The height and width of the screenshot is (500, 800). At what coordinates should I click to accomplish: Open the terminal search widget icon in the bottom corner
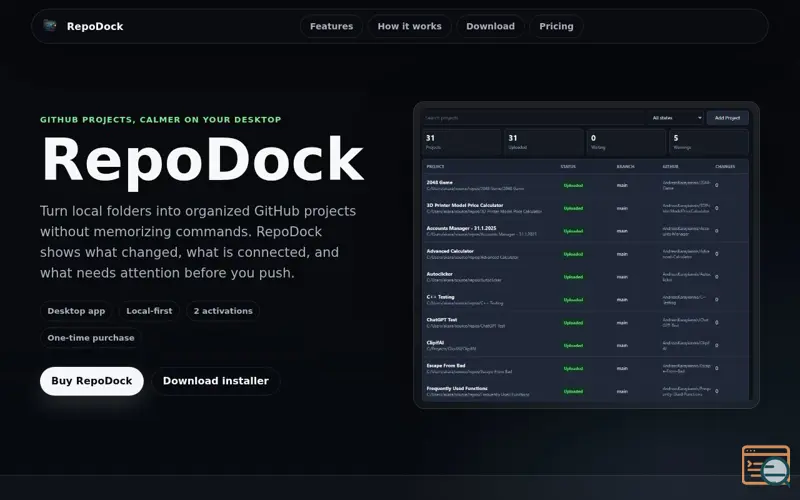click(766, 465)
